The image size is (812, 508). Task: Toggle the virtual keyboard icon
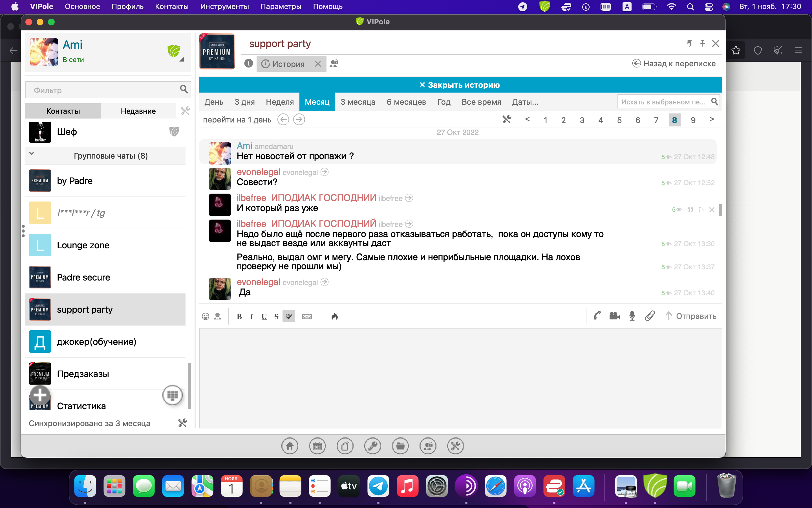[x=307, y=316]
